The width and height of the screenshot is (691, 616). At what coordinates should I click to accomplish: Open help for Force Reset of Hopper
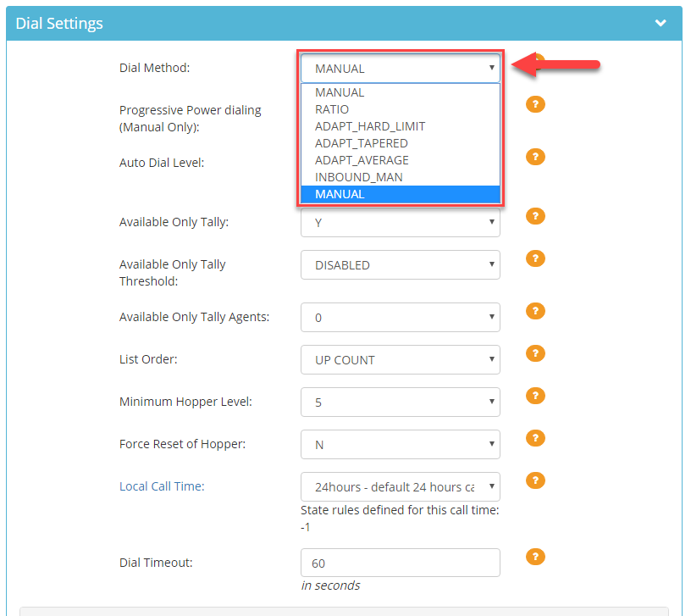(535, 438)
